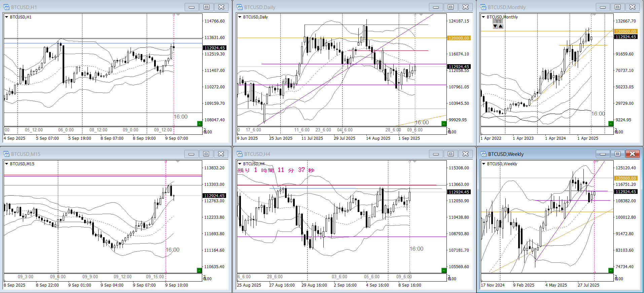Click the Y1 button on the Monthly chart
The width and height of the screenshot is (644, 293).
tap(498, 22)
